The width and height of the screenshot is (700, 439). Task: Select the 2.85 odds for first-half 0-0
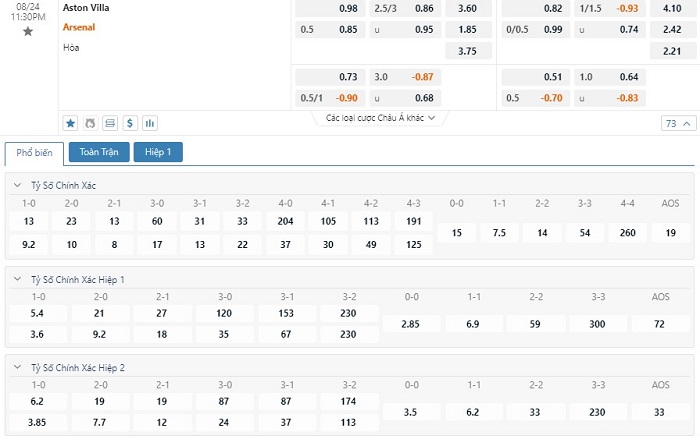click(x=411, y=325)
